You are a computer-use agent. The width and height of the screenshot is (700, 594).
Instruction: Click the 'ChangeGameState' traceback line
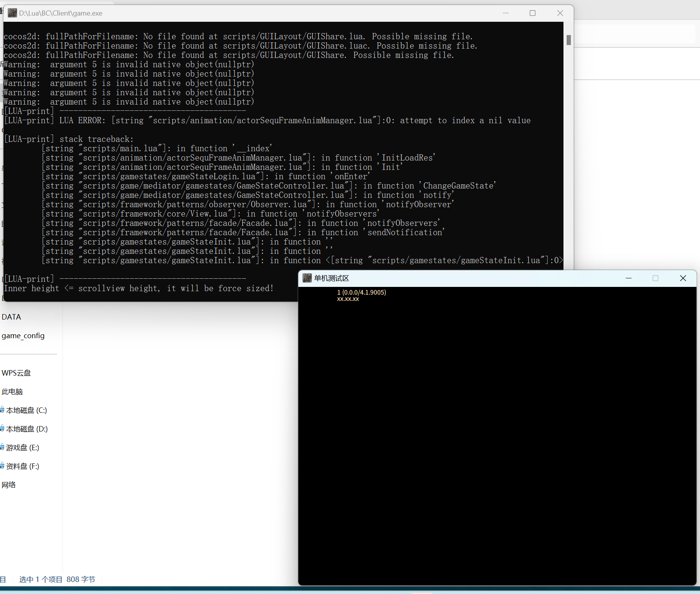269,186
